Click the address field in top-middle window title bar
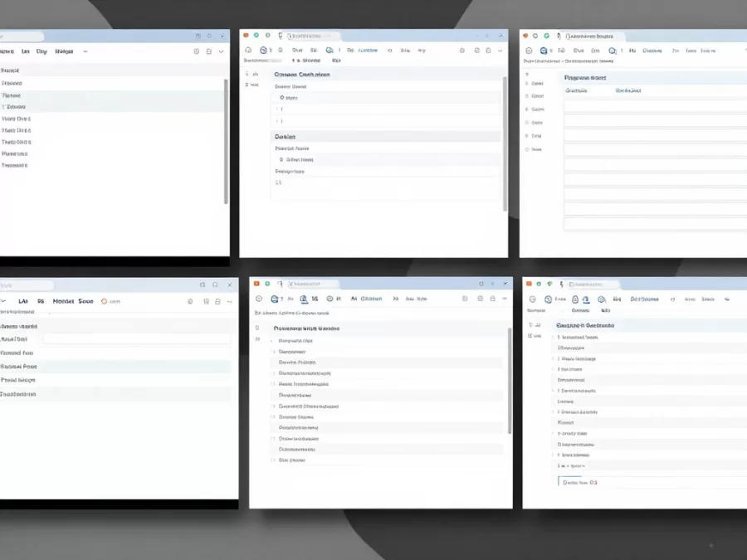 pyautogui.click(x=313, y=37)
